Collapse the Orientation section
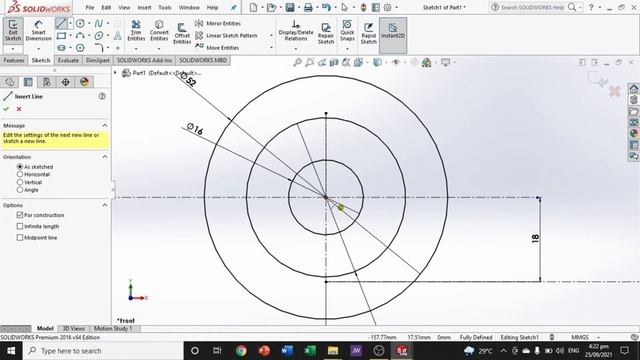Image resolution: width=640 pixels, height=360 pixels. pyautogui.click(x=105, y=157)
